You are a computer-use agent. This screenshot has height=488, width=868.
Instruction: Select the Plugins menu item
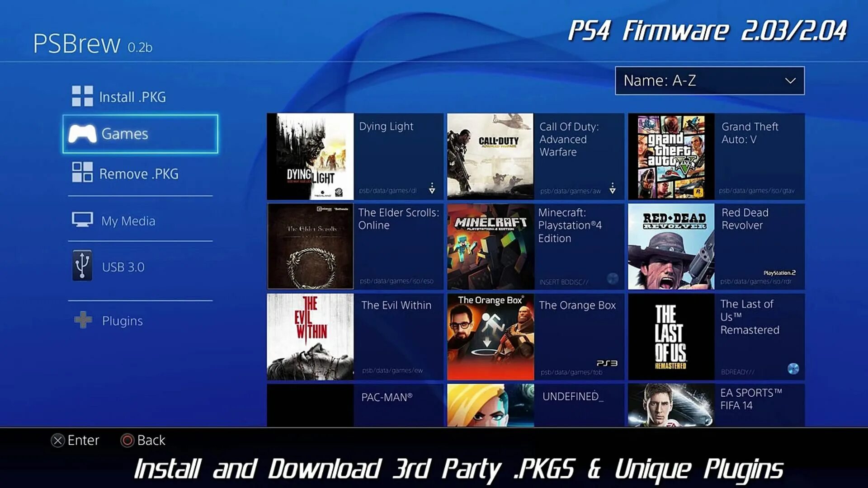pos(122,320)
